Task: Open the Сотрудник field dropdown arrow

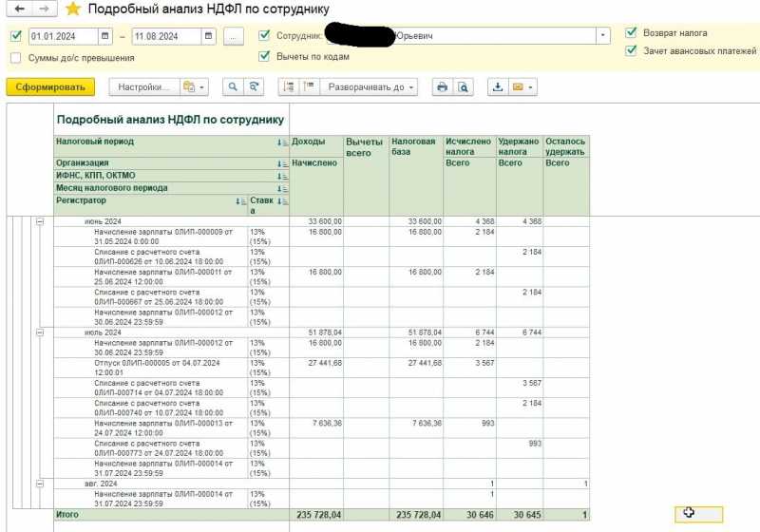Action: coord(602,35)
